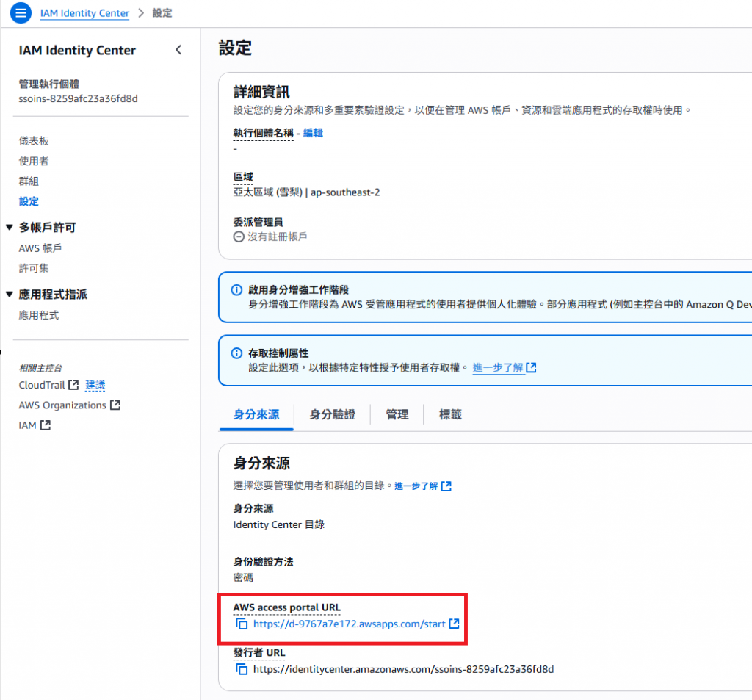The width and height of the screenshot is (752, 700).
Task: Open CloudTrail related console link
Action: click(42, 385)
